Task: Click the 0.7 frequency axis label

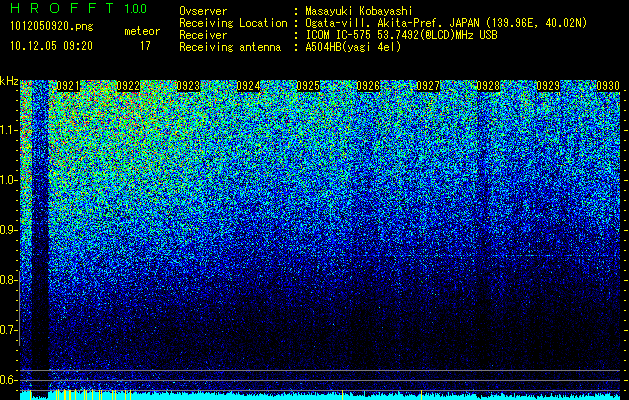Action: (x=9, y=330)
